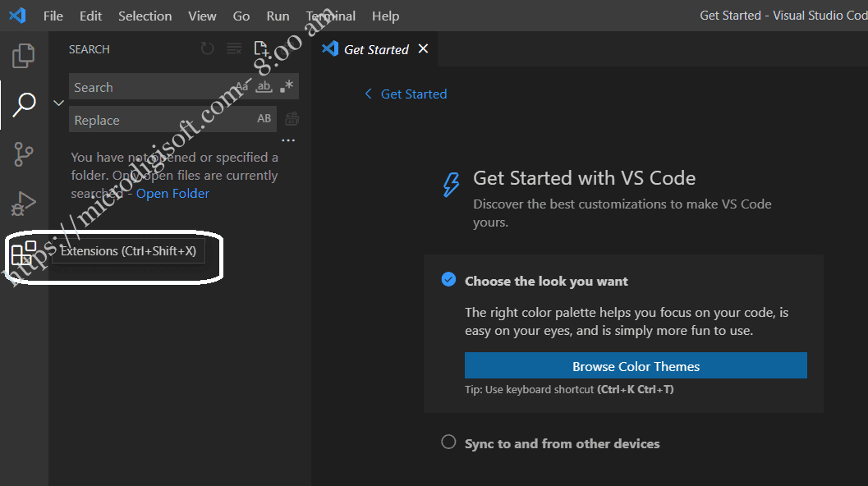
Task: Open the Extensions view icon
Action: click(23, 254)
